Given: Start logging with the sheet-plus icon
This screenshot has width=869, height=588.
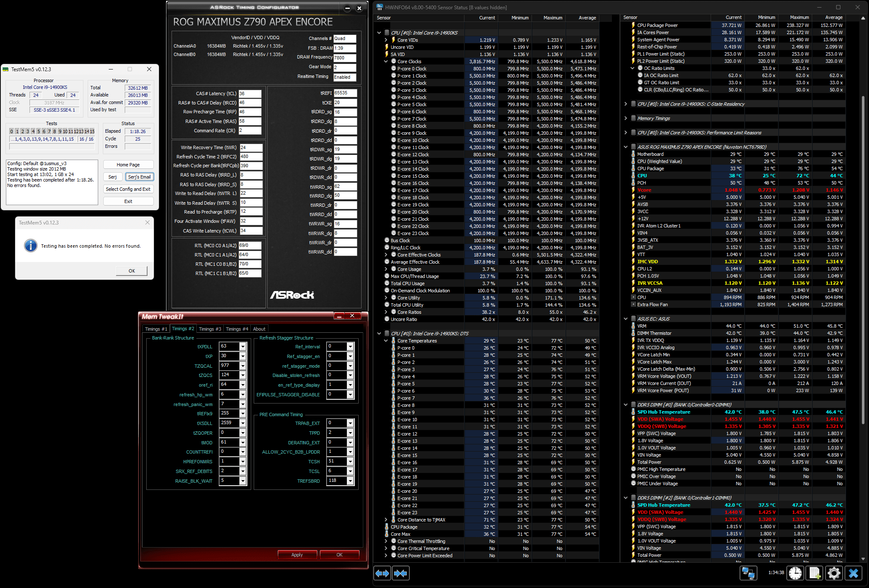Looking at the screenshot, I should click(815, 573).
